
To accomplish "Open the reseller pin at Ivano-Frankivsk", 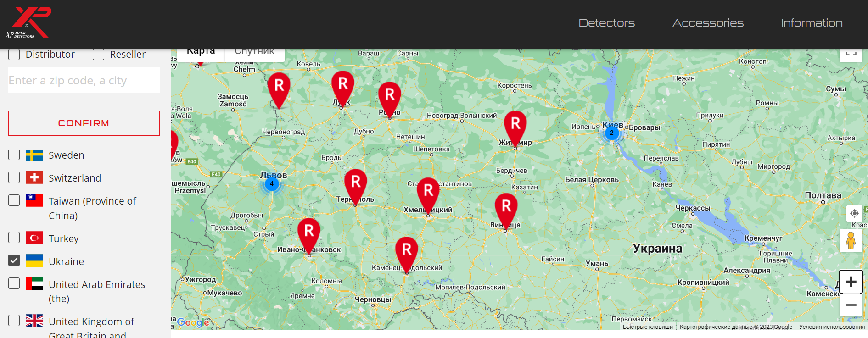I will [309, 236].
